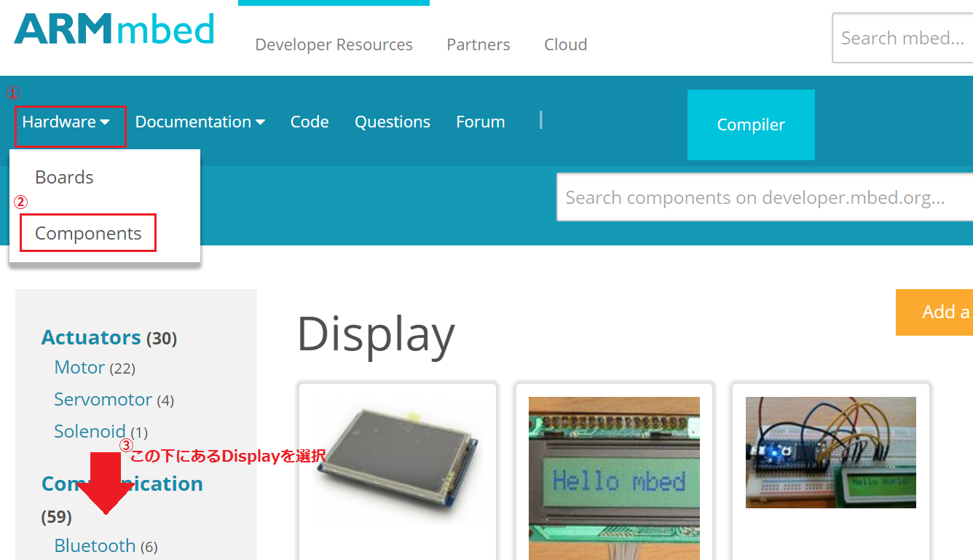Click the orange Add a button
The image size is (973, 560).
point(934,312)
